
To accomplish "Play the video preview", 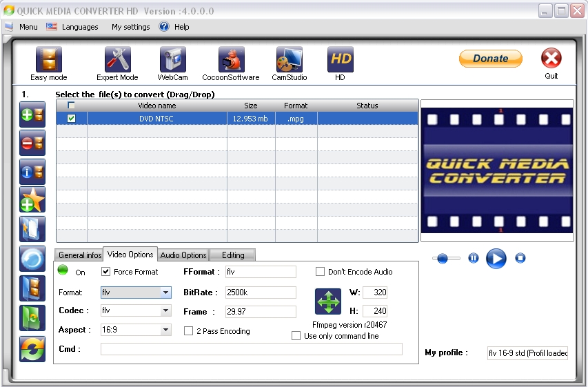I will [496, 259].
